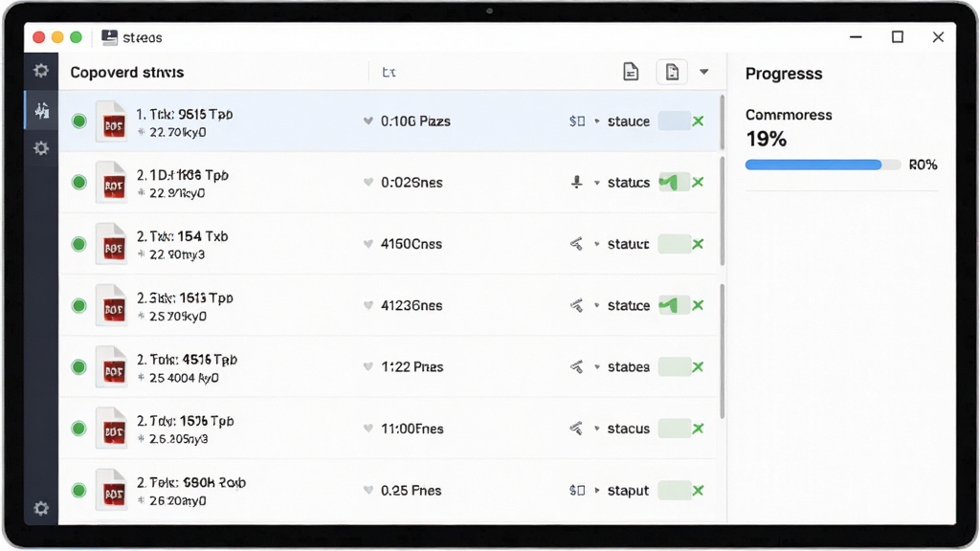980x551 pixels.
Task: Click heart icon next to 41236nes
Action: point(368,305)
